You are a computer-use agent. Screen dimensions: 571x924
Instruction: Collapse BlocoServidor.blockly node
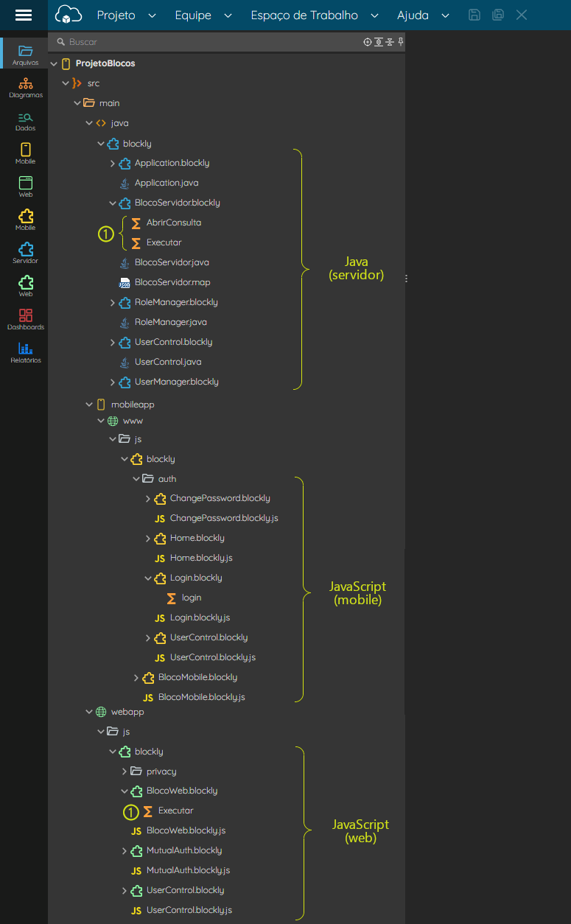pos(113,203)
